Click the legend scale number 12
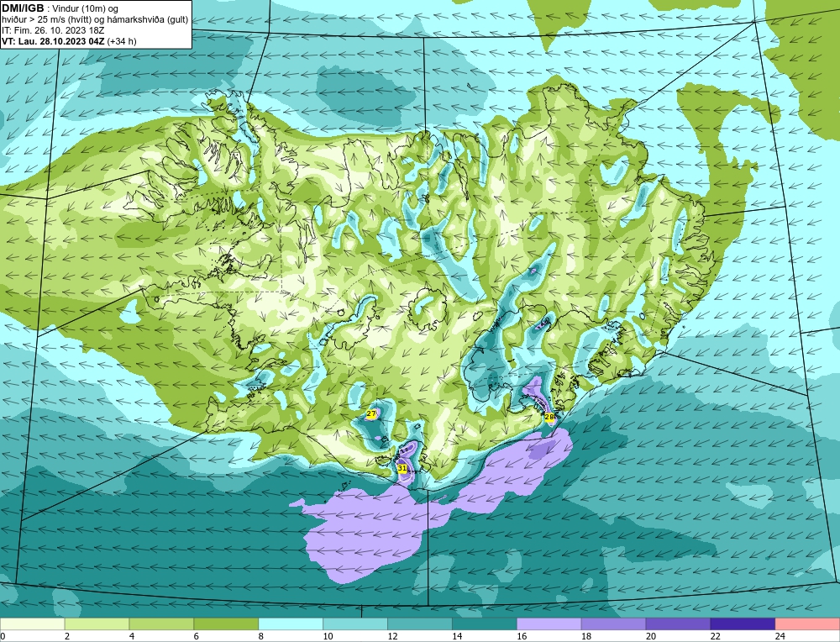Viewport: 840px width, 642px height. coord(392,636)
